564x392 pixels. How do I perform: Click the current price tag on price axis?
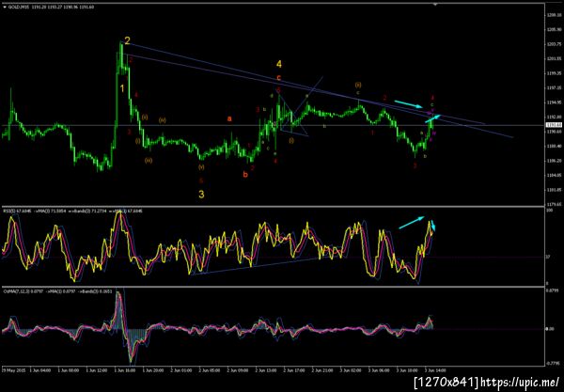point(552,125)
